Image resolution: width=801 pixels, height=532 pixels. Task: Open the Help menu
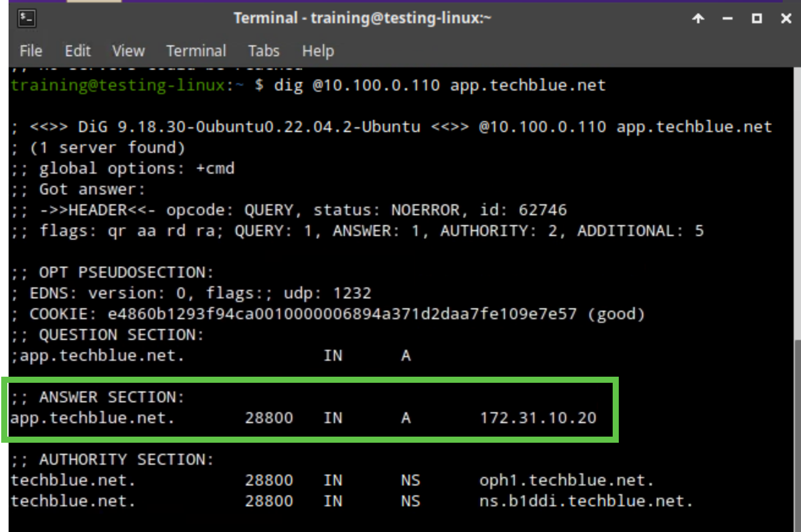[317, 51]
